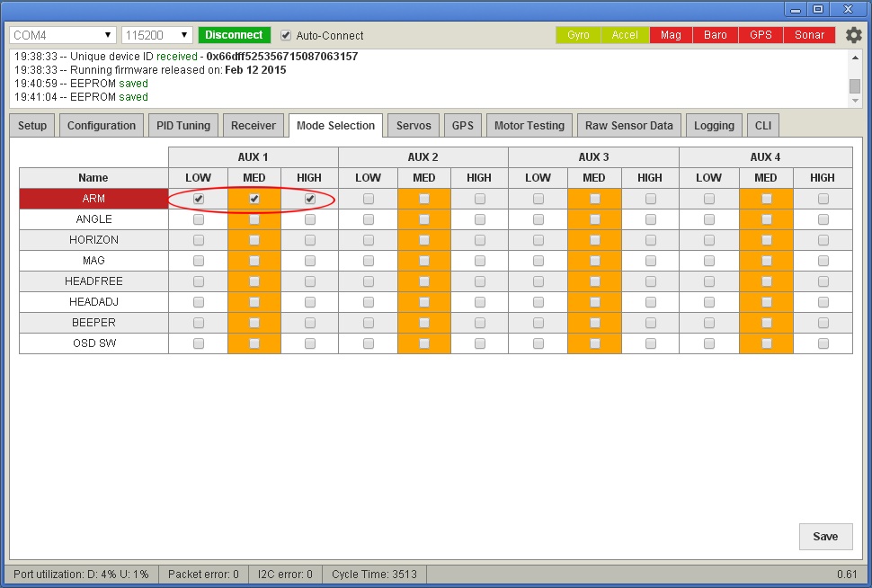Toggle the Auto-Connect checkbox
The width and height of the screenshot is (872, 588).
coord(286,35)
